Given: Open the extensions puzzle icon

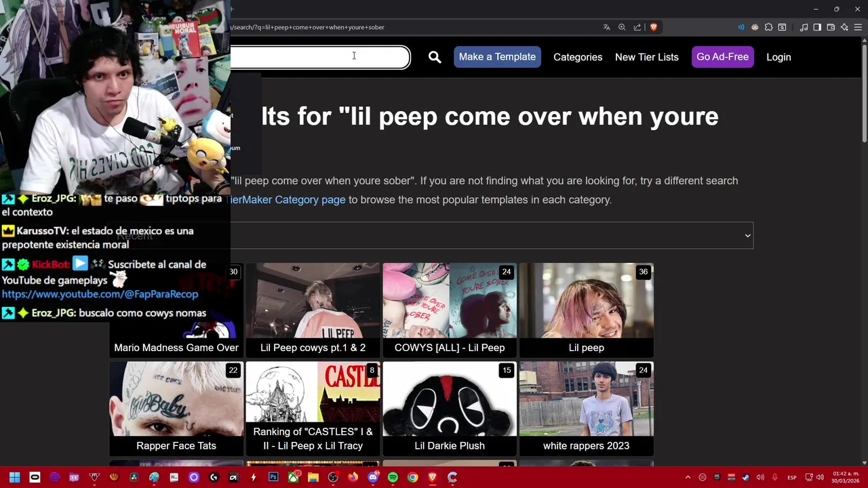Looking at the screenshot, I should coord(768,27).
